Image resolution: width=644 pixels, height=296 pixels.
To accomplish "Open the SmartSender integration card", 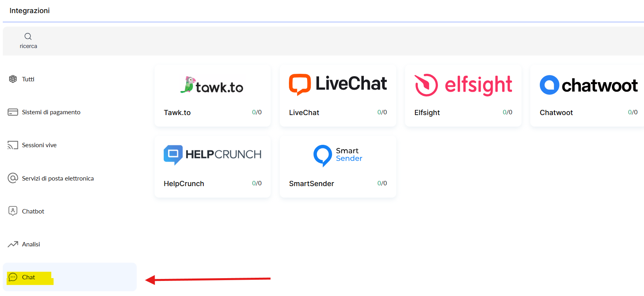I will (338, 167).
